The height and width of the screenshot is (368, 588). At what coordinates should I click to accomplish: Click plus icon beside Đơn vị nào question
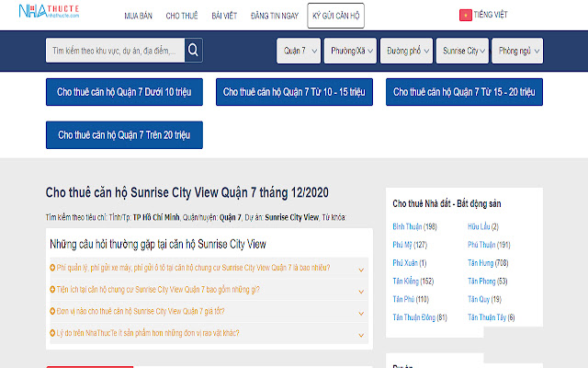[x=52, y=311]
